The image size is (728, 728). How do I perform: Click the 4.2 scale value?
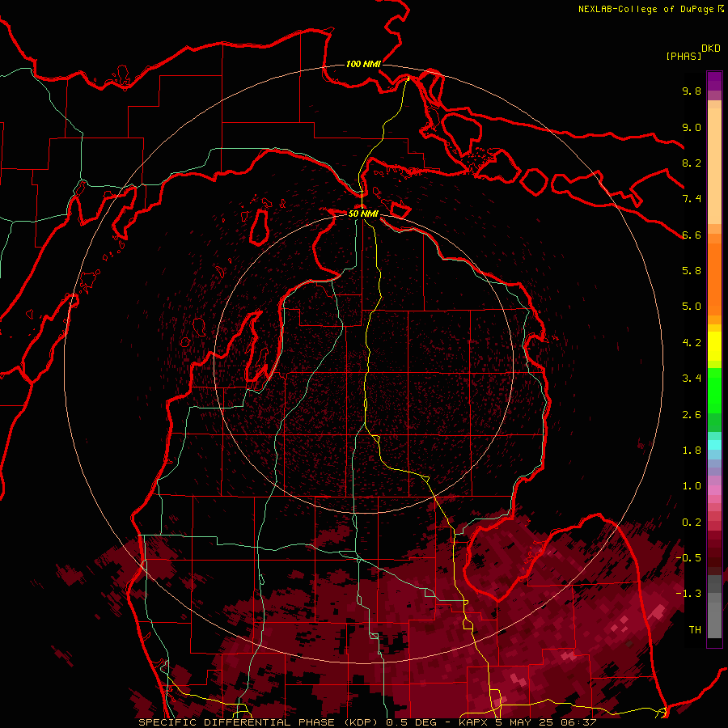[692, 343]
